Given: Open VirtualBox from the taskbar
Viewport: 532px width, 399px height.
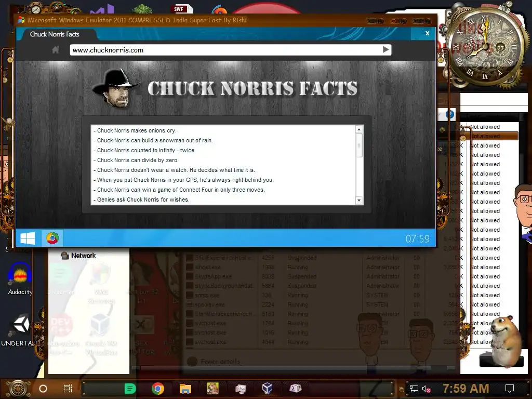Looking at the screenshot, I should tap(268, 388).
